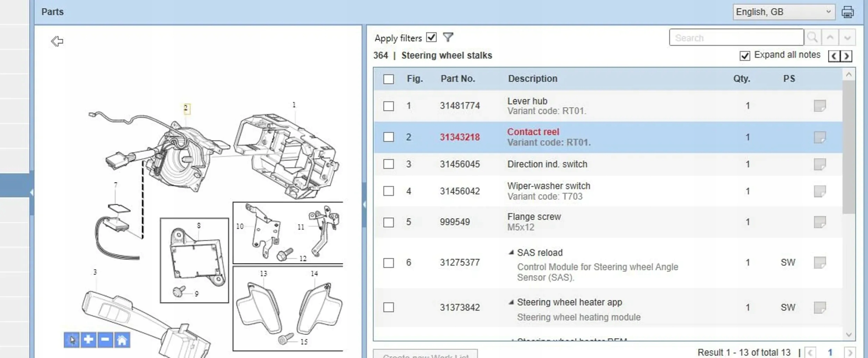Tick the select-all checkbox in the table header
The image size is (868, 358).
coord(389,79)
